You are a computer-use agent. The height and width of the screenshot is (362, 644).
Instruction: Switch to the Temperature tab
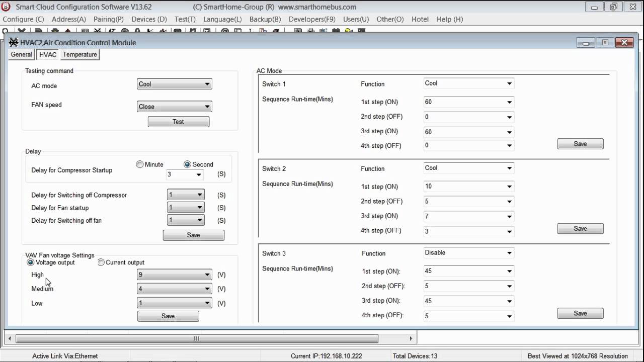(x=80, y=55)
